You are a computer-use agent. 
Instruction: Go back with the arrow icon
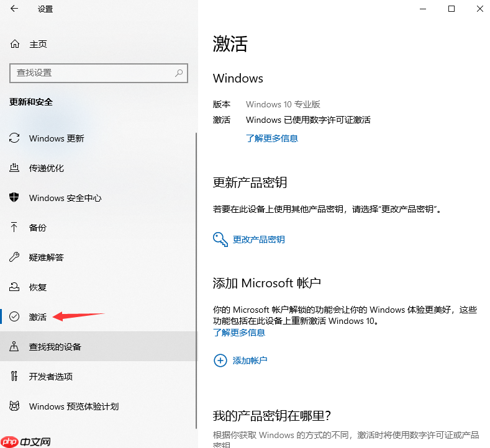click(x=14, y=9)
